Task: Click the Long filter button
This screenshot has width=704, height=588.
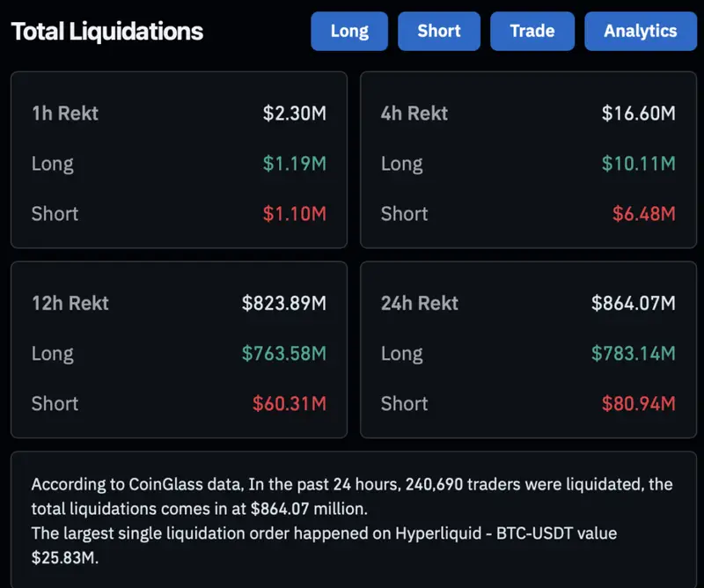Action: tap(348, 31)
